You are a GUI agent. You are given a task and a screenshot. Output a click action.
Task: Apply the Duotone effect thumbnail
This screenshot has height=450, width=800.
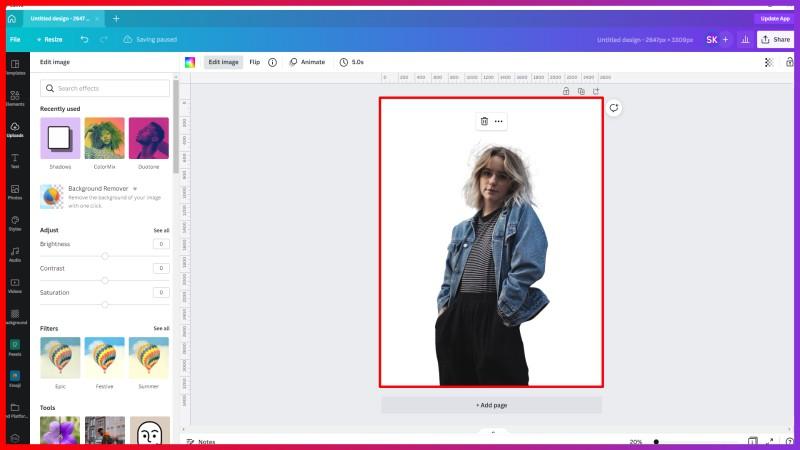point(148,138)
